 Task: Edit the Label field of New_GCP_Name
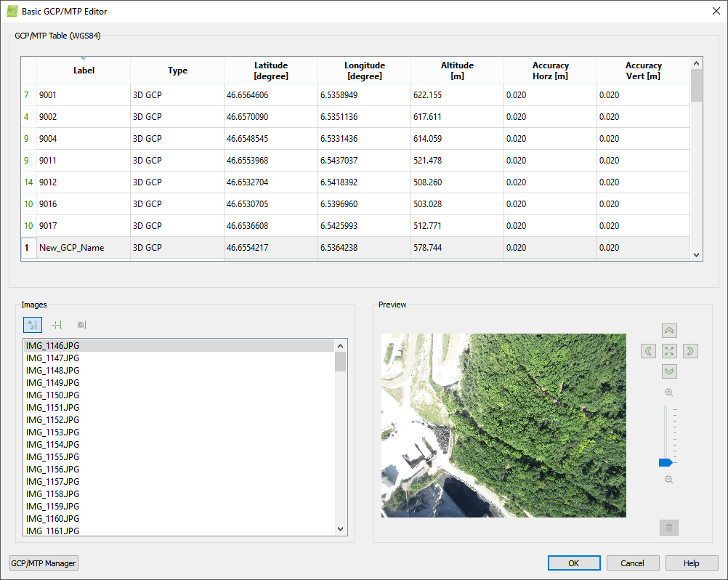[x=83, y=248]
